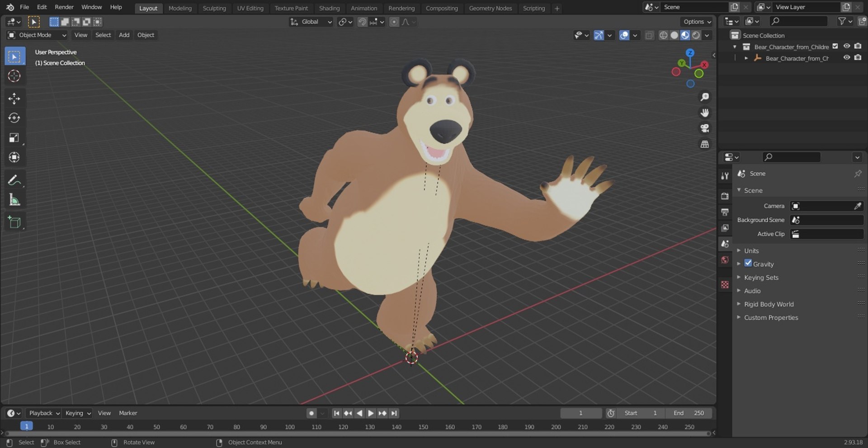Screen dimensions: 868x448
Task: Toggle auto keying record button
Action: (311, 413)
